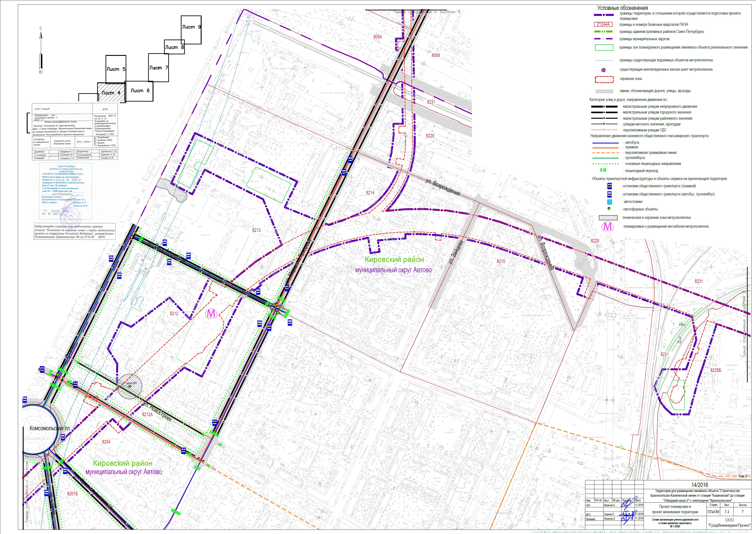756x534 pixels.
Task: Click the magenta metro M legend icon
Action: point(607,226)
